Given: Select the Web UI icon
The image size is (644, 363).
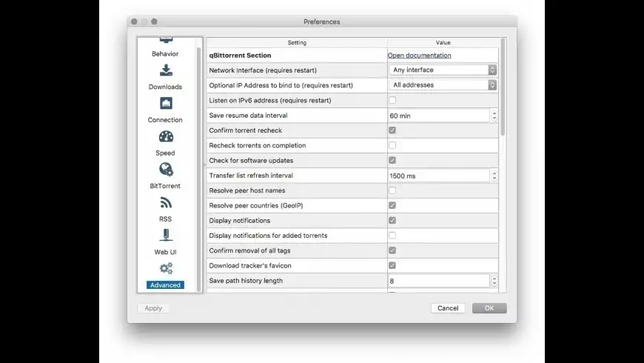Looking at the screenshot, I should tap(166, 235).
